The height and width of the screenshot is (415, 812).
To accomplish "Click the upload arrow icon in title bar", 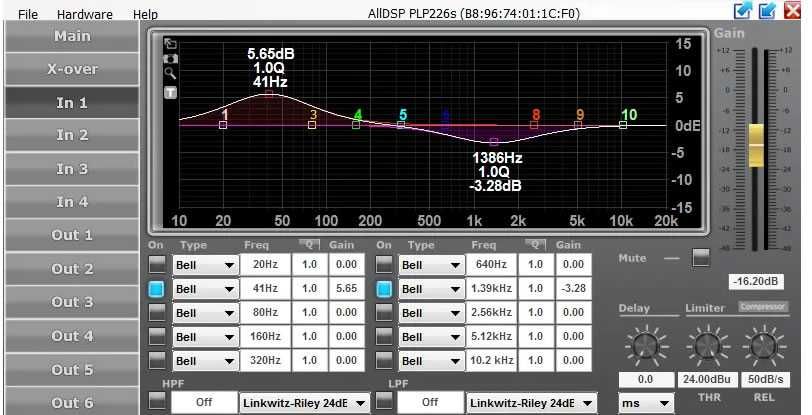I will [x=742, y=10].
